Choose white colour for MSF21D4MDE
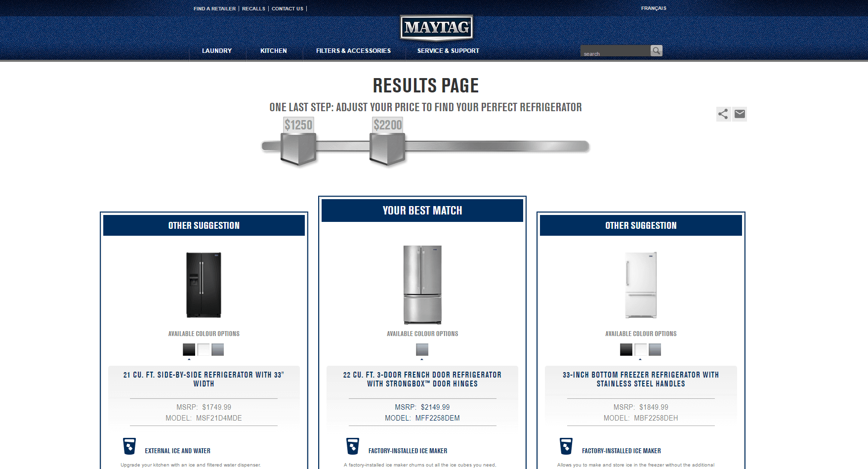 click(x=204, y=349)
